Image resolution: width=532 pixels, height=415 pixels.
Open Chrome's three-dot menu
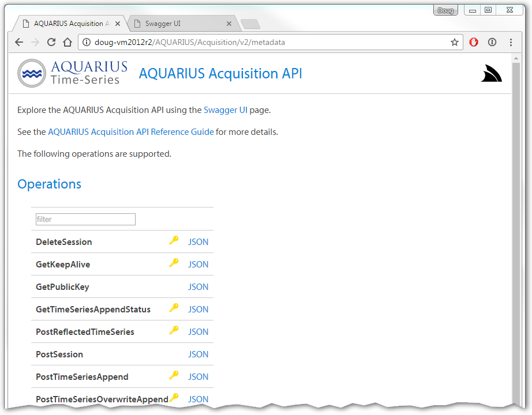[x=510, y=42]
